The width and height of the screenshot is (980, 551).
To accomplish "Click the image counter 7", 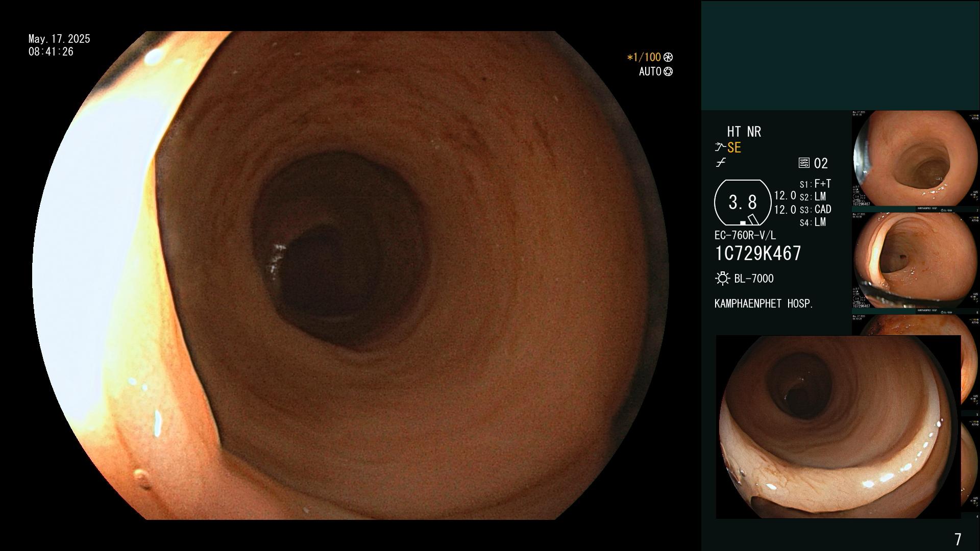I will coord(958,539).
